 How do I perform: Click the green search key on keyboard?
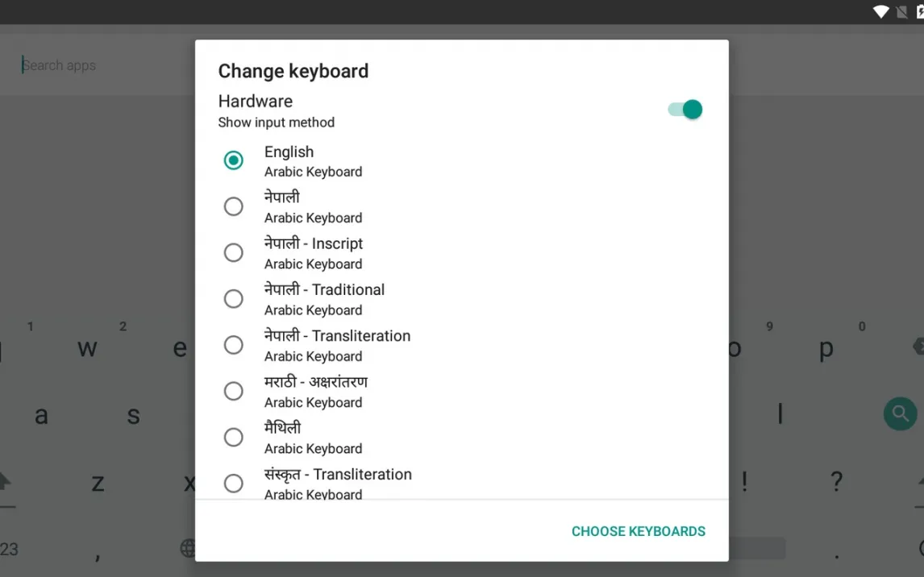pos(900,413)
